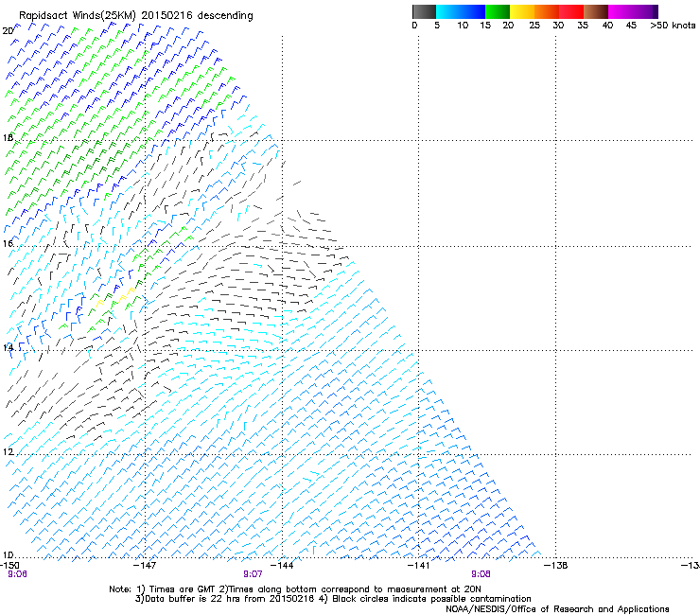
Task: Click the '>50 knots' legend label
Action: (x=673, y=26)
